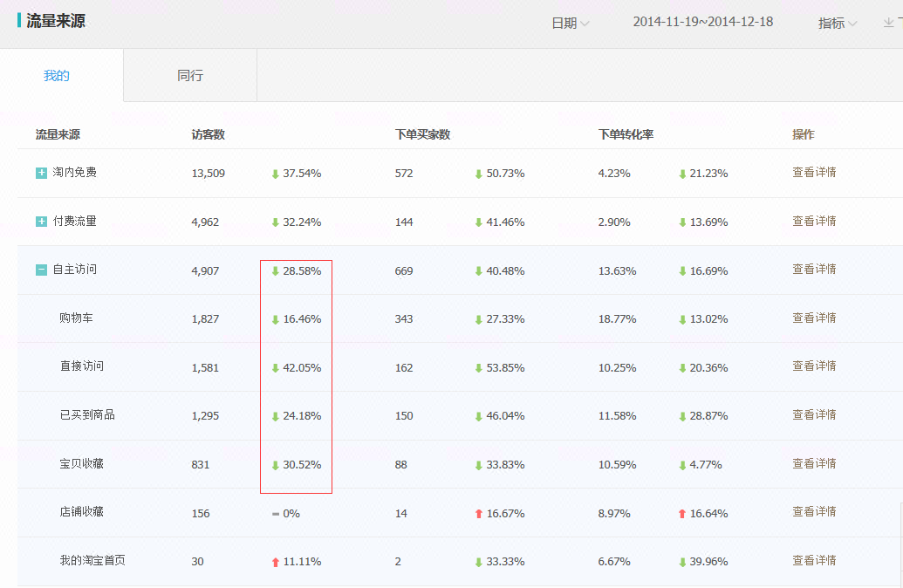This screenshot has width=903, height=588.
Task: Click the download icon at top right
Action: click(889, 24)
